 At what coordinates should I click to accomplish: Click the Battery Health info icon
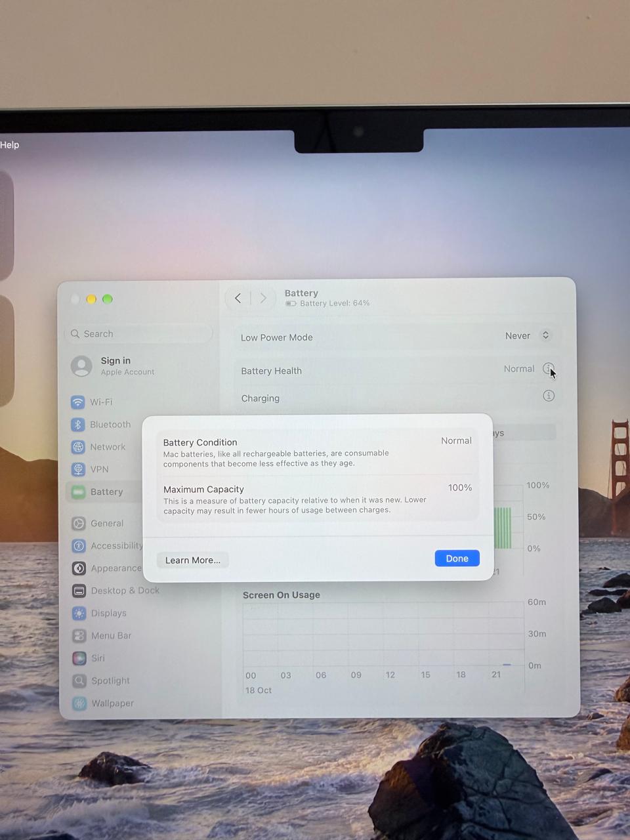(x=548, y=368)
